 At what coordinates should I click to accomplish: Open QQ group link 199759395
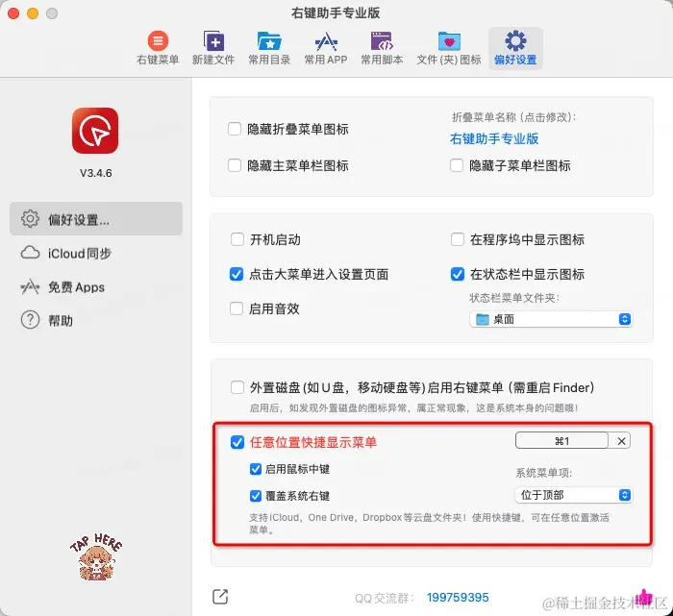coord(458,598)
